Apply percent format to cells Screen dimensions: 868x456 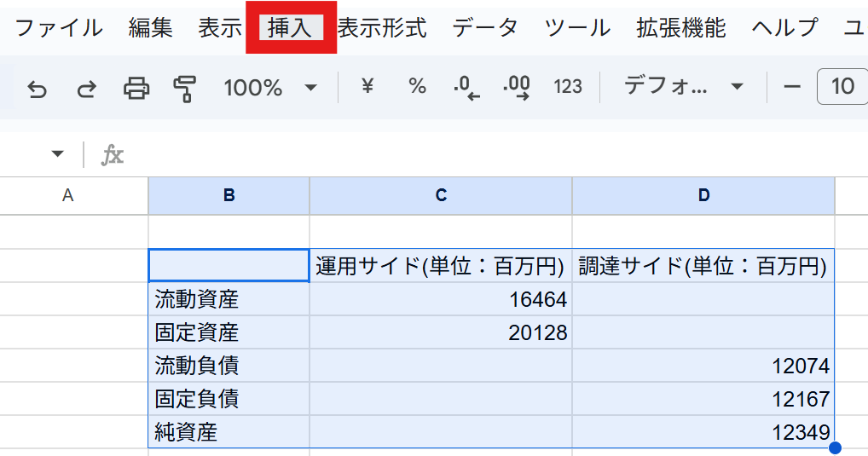point(417,86)
